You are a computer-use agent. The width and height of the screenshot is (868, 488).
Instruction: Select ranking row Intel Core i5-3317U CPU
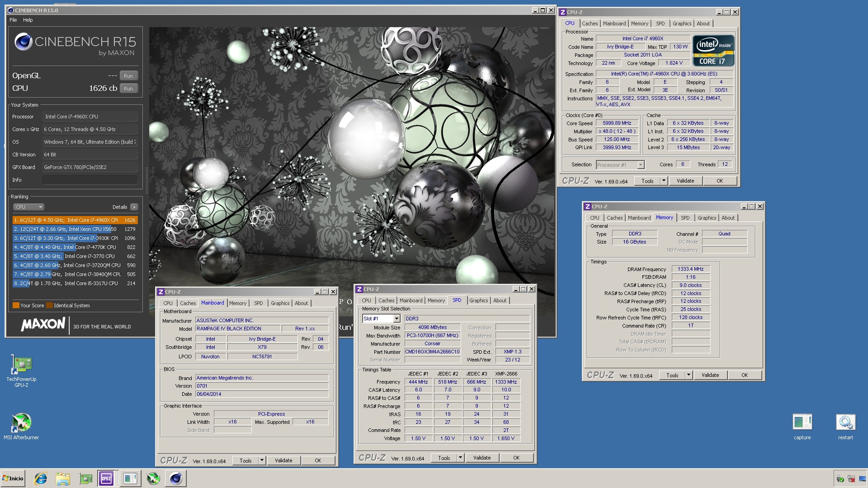[x=75, y=283]
